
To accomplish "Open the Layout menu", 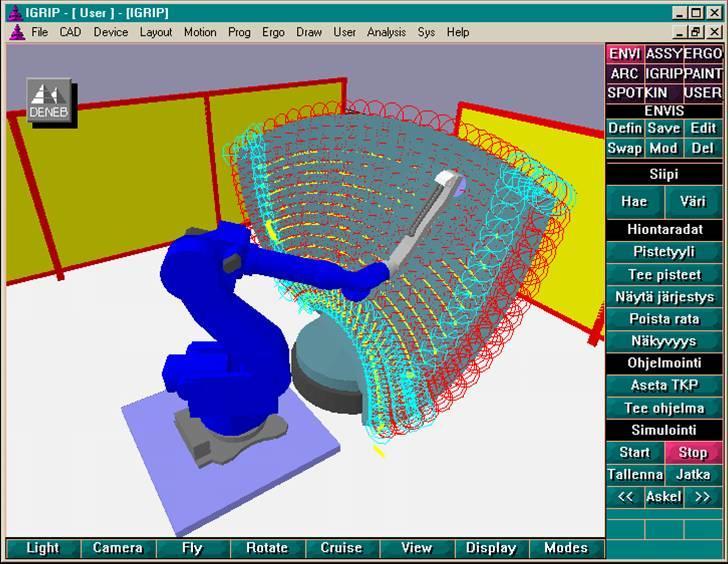I will coord(156,32).
